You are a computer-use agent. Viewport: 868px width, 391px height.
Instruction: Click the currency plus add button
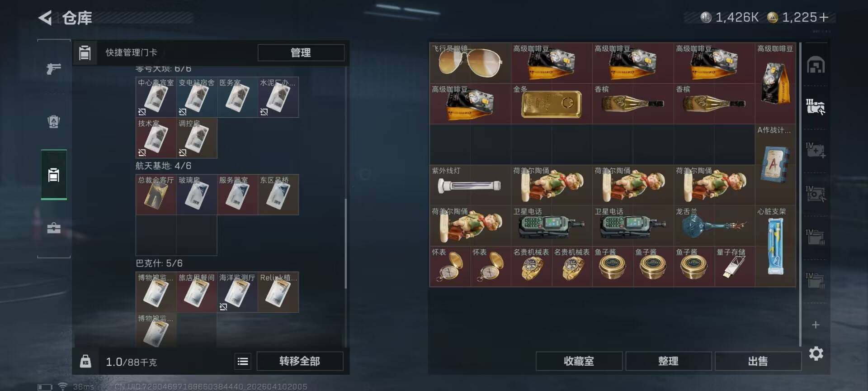tap(824, 17)
